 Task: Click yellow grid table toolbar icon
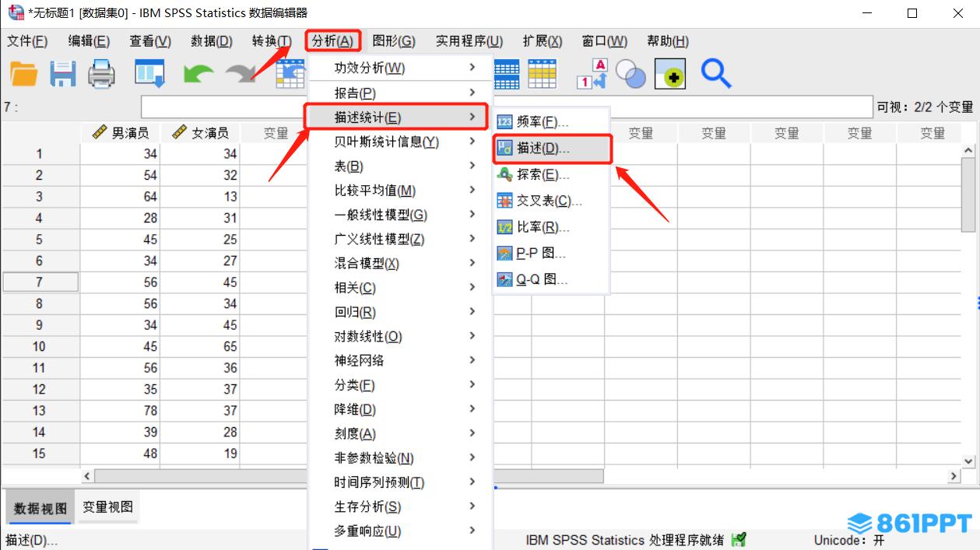pyautogui.click(x=543, y=74)
